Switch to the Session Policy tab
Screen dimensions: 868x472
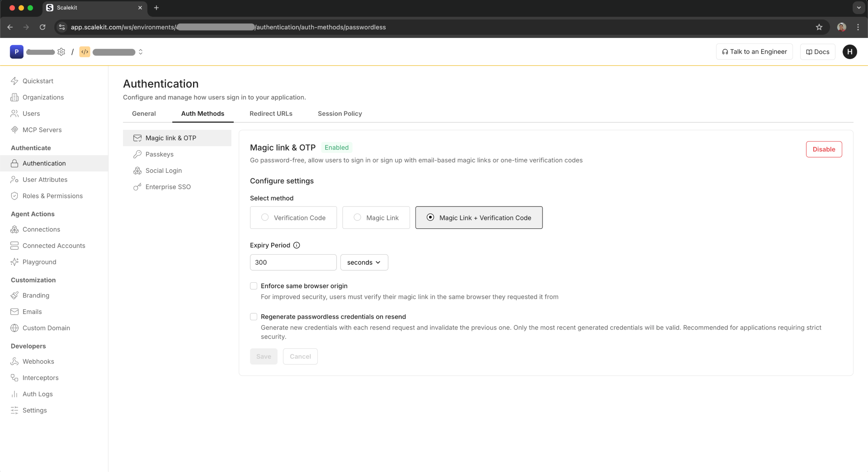[340, 113]
